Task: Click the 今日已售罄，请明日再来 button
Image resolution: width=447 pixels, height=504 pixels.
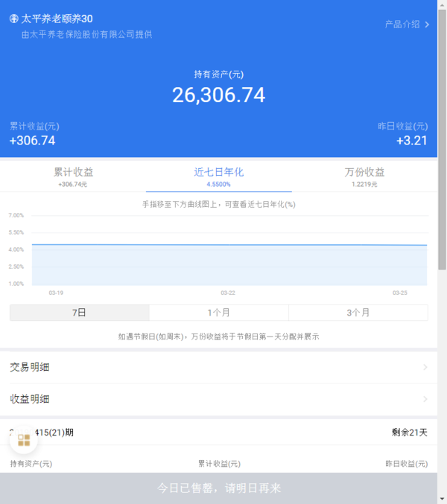Action: [x=219, y=488]
